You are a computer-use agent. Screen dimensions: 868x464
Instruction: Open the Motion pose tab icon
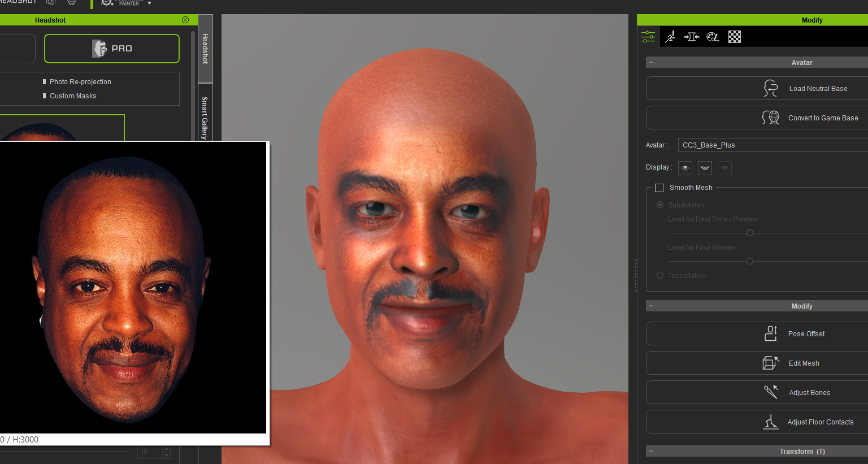click(x=670, y=37)
